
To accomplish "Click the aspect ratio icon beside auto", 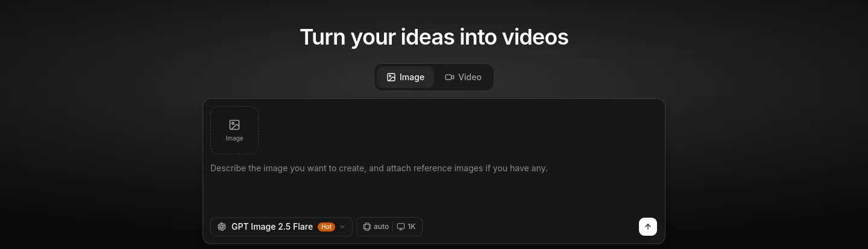I will 367,227.
